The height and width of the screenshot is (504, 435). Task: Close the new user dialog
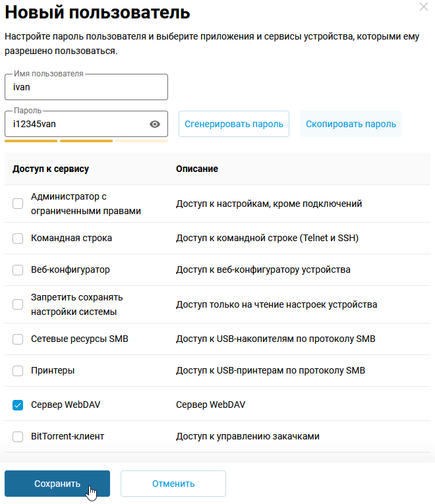click(x=423, y=7)
